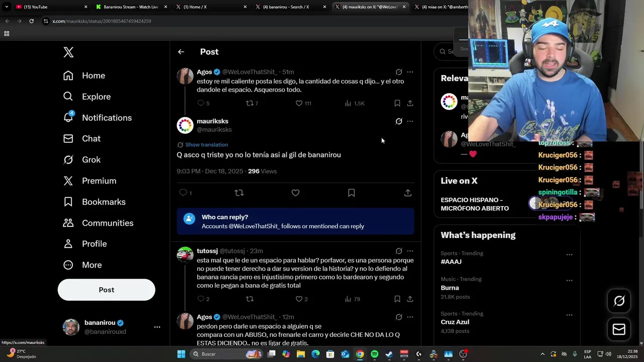Image resolution: width=644 pixels, height=362 pixels.
Task: Open more options for Cruz Azul trend
Action: coord(569,315)
